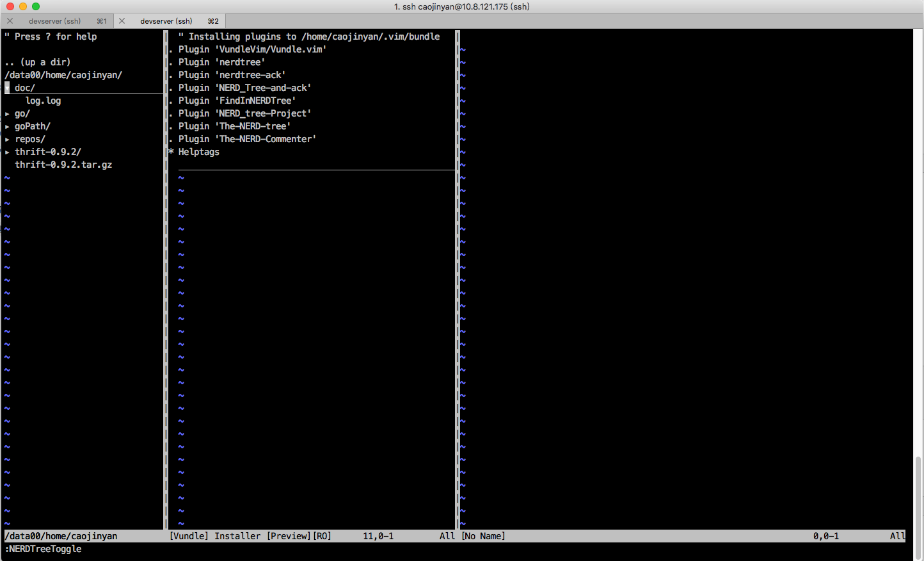Switch to the second devserver (ssh) tab
The image size is (924, 561).
coord(170,21)
